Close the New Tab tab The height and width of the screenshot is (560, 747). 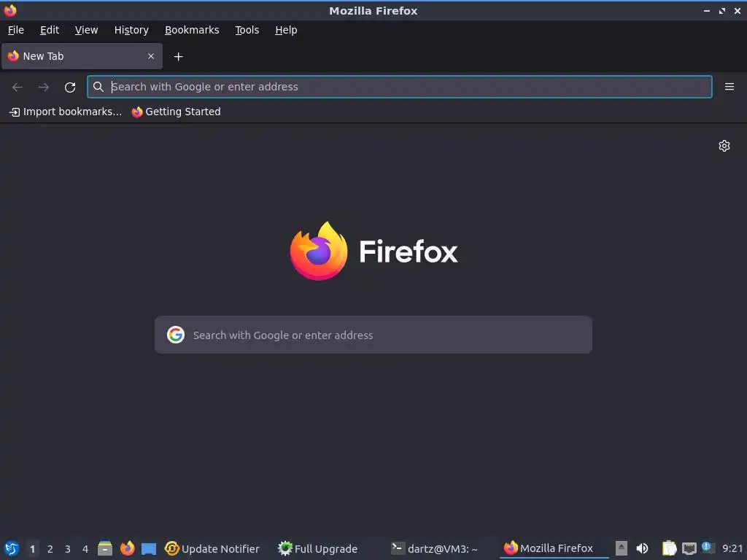(151, 56)
